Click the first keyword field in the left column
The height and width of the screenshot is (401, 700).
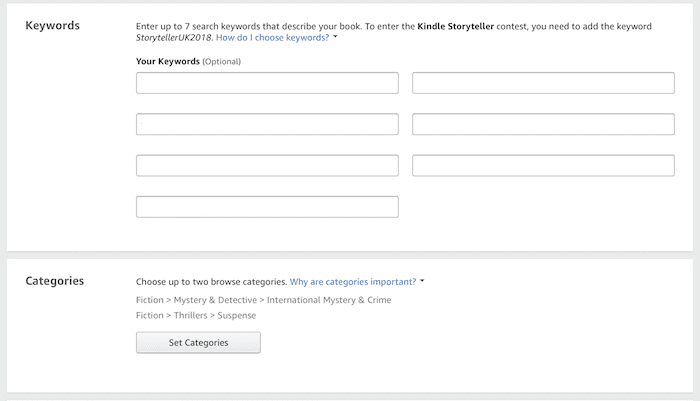click(x=267, y=83)
